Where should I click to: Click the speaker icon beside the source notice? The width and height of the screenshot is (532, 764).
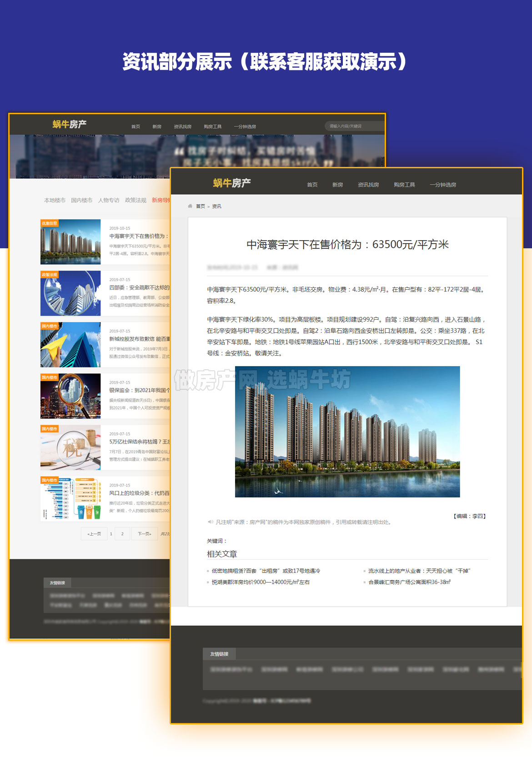[210, 522]
